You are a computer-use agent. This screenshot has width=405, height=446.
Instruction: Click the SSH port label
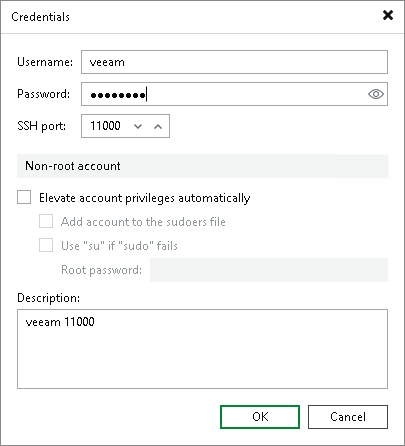point(42,126)
